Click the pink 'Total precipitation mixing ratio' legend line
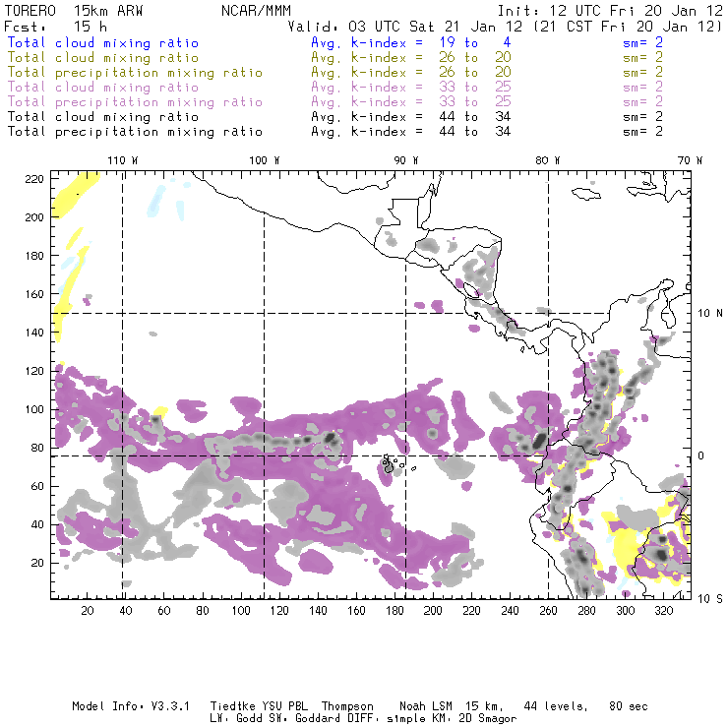Screen dimensions: 728x728 click(x=135, y=102)
